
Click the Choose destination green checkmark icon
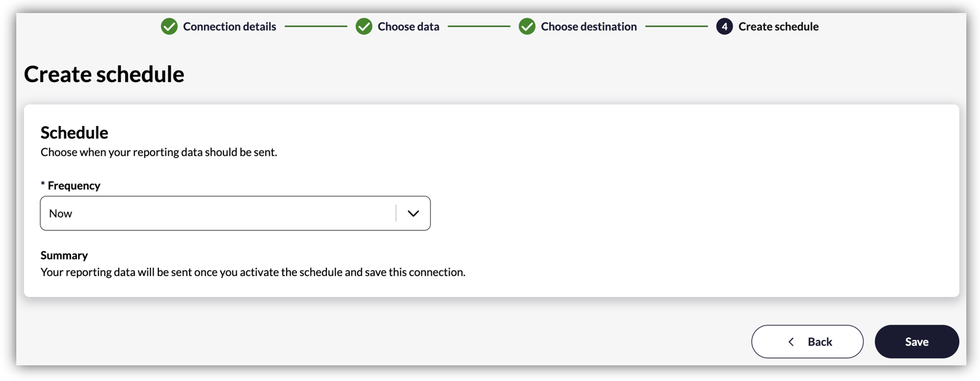pyautogui.click(x=527, y=27)
